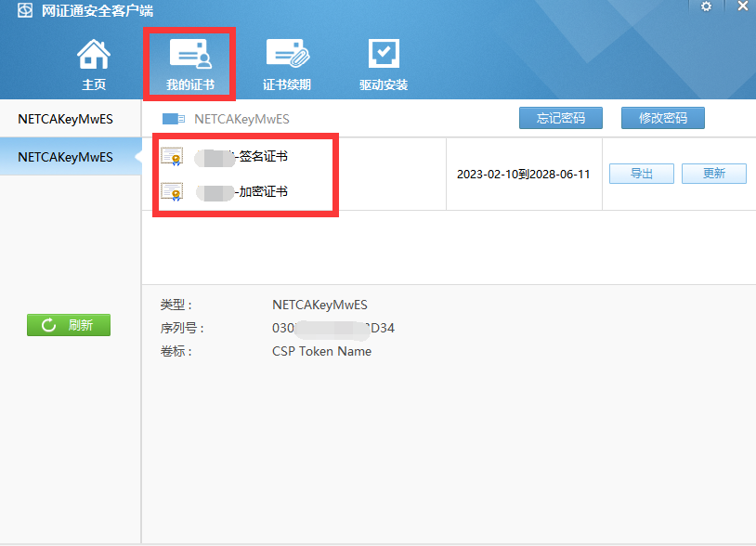Click 导出 to export the certificate
756x546 pixels.
click(x=642, y=174)
